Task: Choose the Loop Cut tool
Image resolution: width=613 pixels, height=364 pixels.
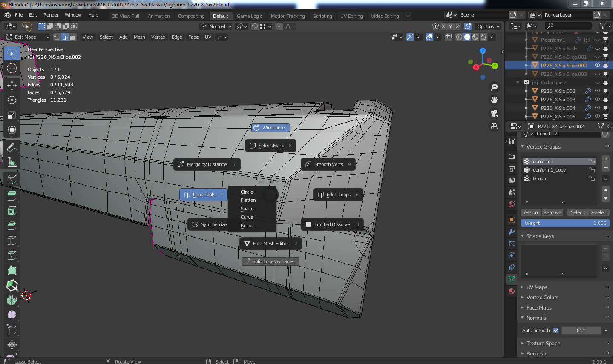Action: tap(12, 241)
